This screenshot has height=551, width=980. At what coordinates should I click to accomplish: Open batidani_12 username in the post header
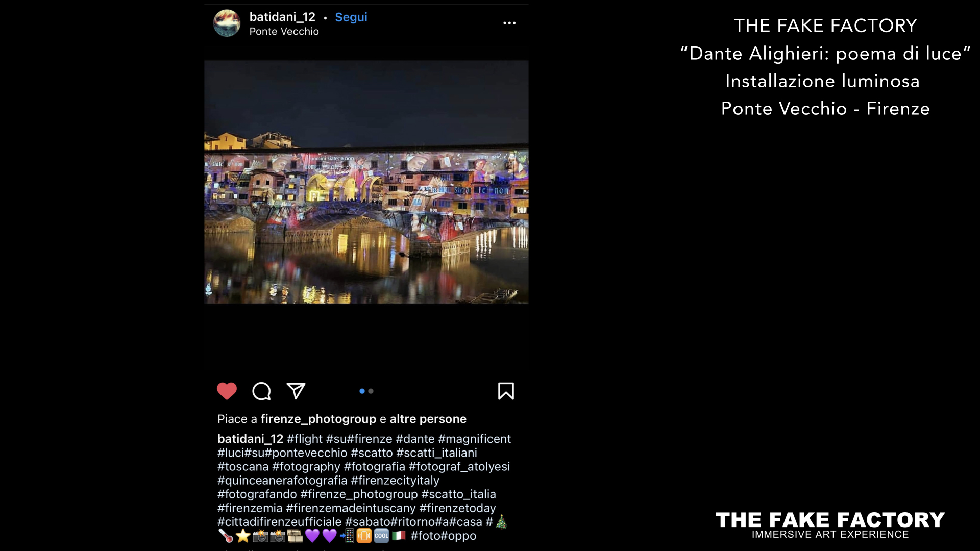pyautogui.click(x=282, y=17)
